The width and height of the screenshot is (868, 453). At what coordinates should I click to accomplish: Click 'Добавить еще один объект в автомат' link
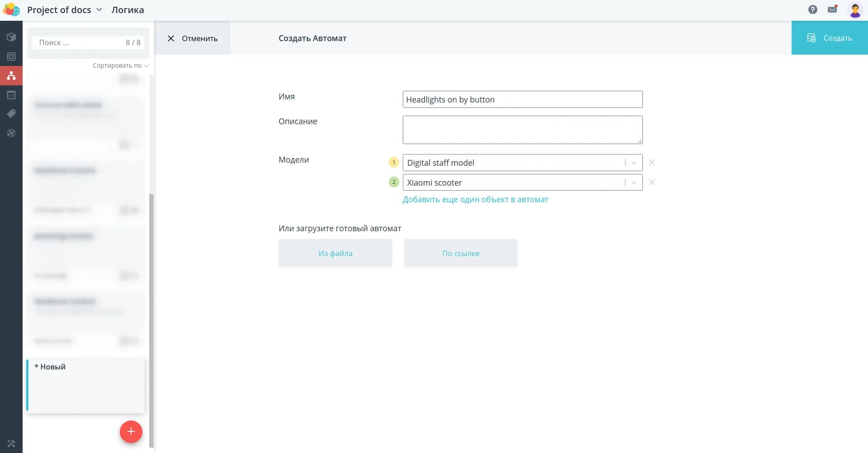click(x=475, y=200)
